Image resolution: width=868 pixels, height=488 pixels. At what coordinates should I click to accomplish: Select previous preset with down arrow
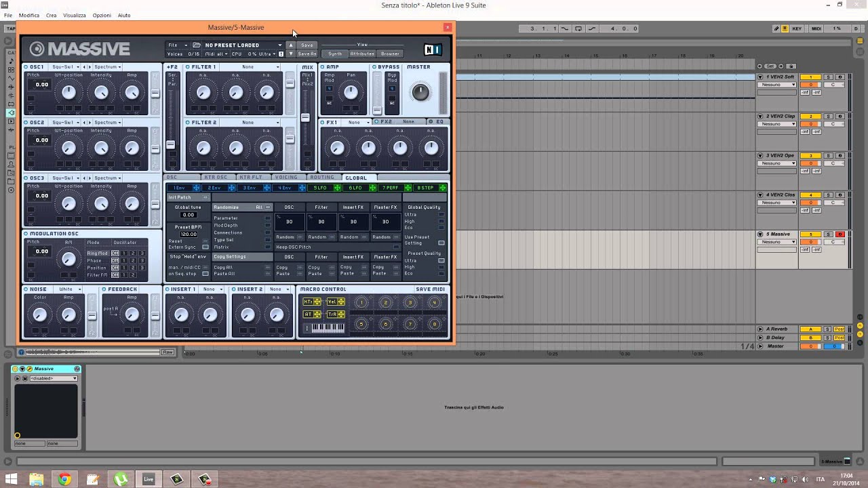[x=291, y=54]
